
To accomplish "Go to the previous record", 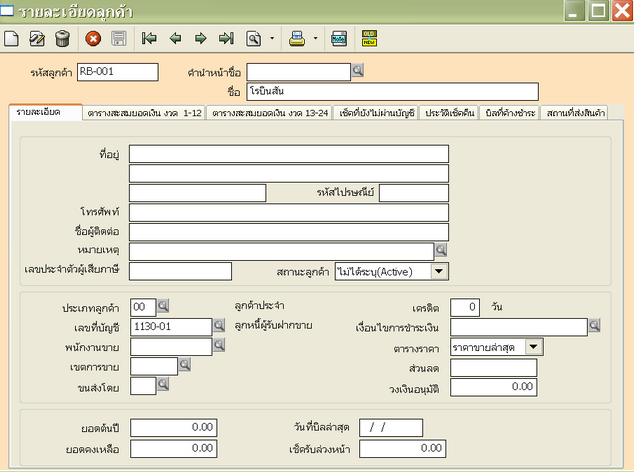I will tap(176, 40).
